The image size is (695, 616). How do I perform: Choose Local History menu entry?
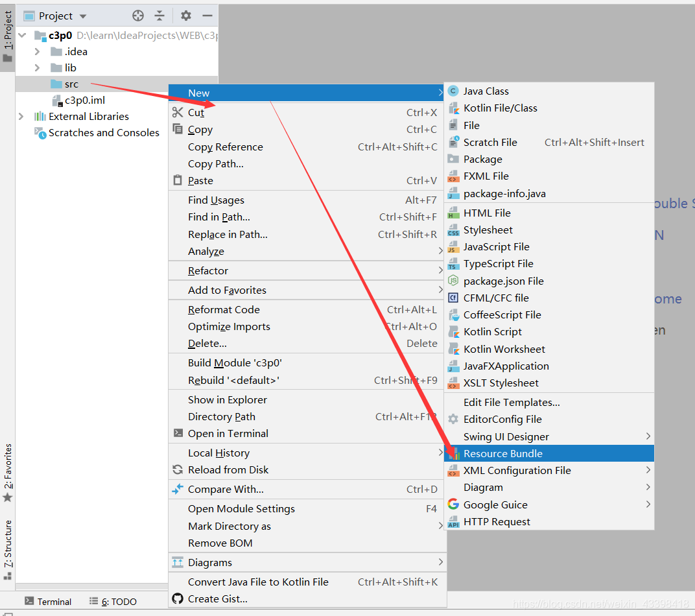coord(306,453)
